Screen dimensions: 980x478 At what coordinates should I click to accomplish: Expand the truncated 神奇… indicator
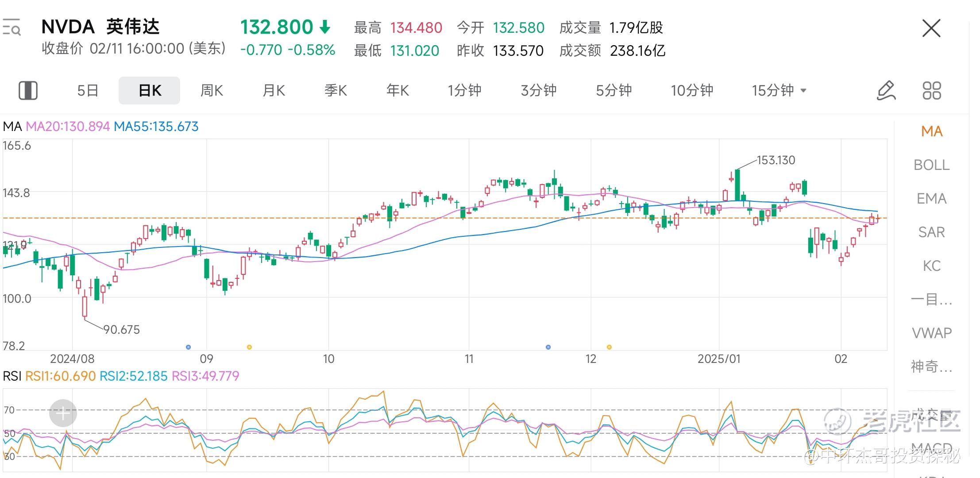[x=931, y=366]
